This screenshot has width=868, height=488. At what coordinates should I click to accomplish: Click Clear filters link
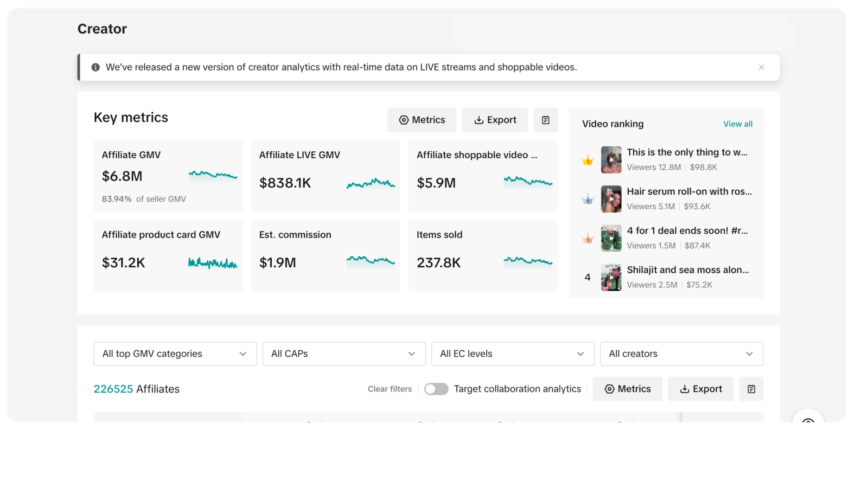[x=390, y=389]
